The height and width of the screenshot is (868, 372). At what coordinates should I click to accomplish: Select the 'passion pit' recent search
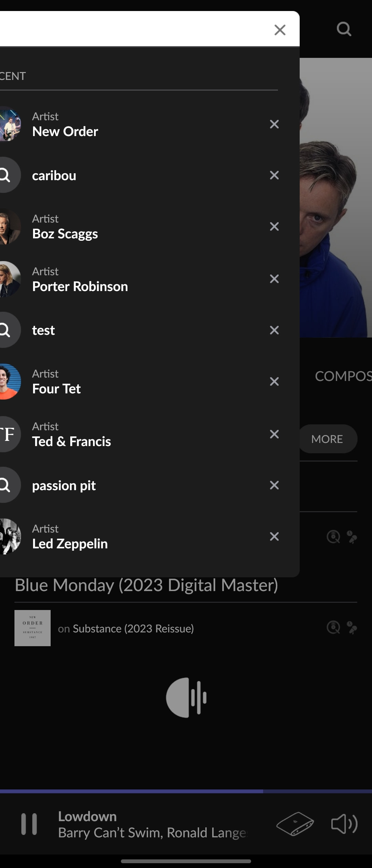(64, 485)
